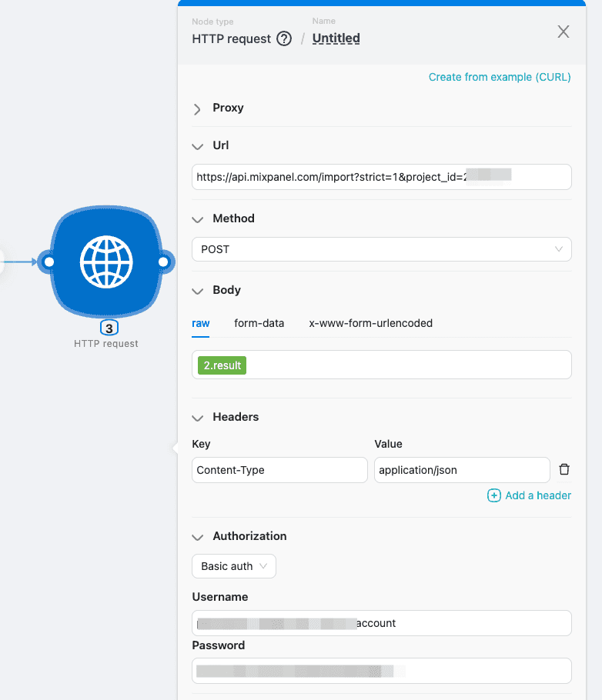Viewport: 602px width, 700px height.
Task: Collapse the Url section
Action: click(198, 146)
